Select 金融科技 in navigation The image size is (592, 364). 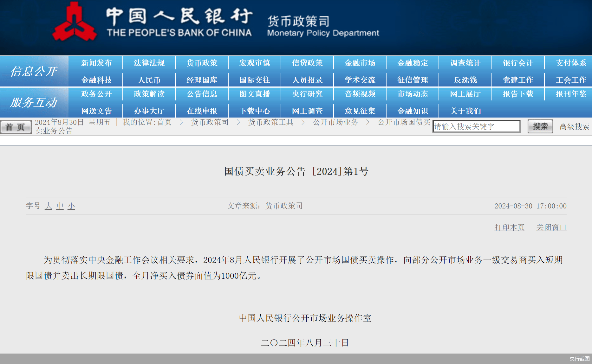[96, 80]
